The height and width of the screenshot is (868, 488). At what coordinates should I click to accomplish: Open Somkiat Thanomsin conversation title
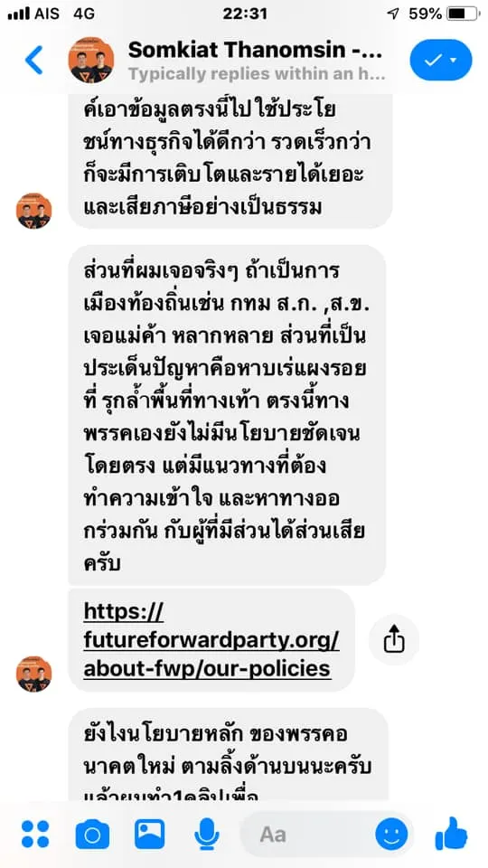255,51
